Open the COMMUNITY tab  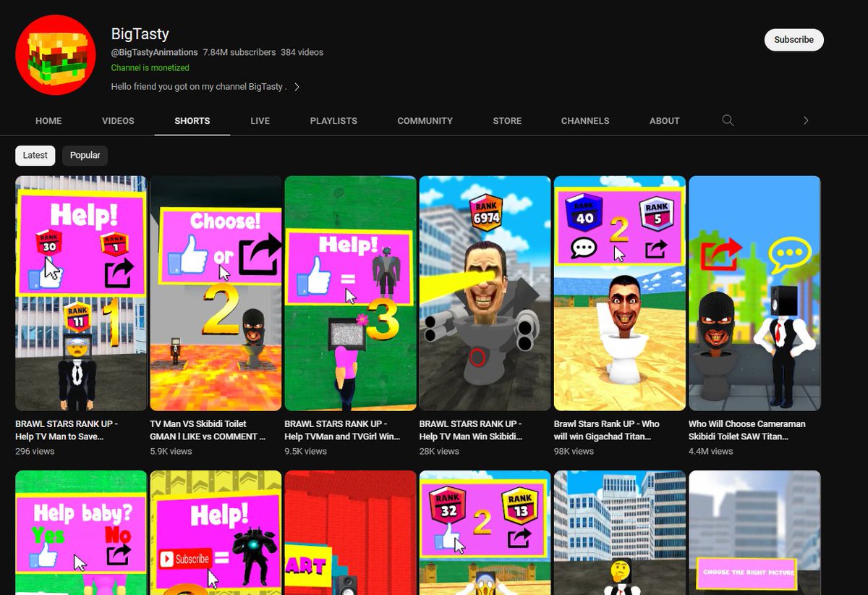(425, 121)
